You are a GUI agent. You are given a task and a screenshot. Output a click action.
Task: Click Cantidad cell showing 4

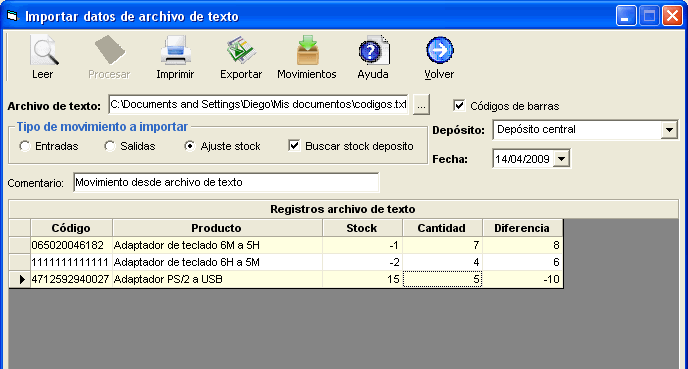(442, 262)
